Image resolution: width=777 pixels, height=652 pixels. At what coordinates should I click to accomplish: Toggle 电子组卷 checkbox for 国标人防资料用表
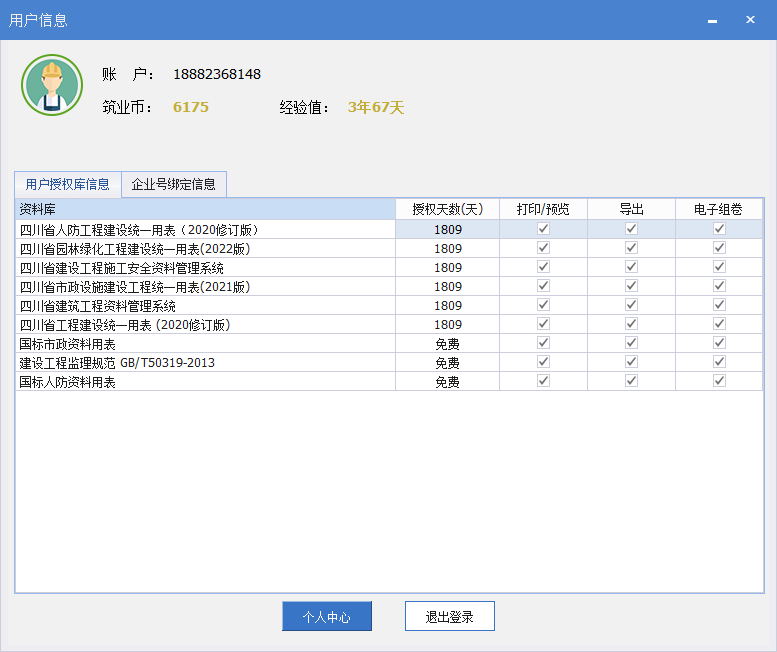click(x=719, y=381)
